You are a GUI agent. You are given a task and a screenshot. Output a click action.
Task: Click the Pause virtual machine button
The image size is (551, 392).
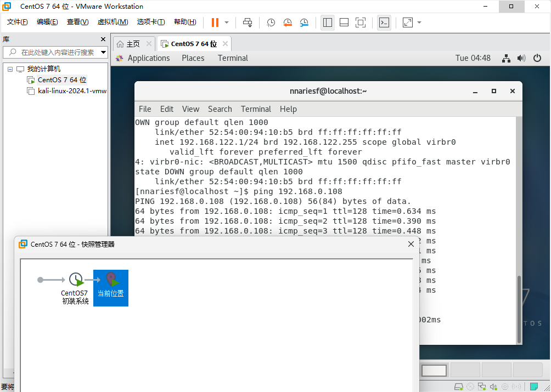tap(215, 22)
